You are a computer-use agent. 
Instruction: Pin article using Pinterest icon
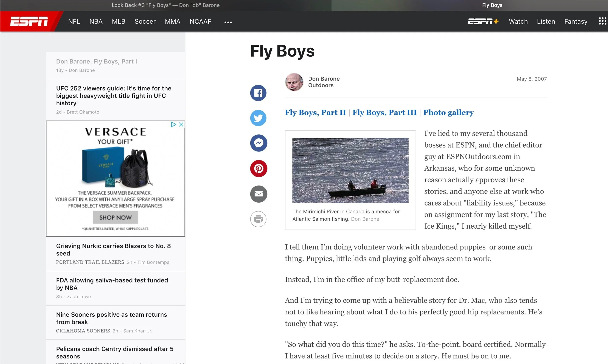[259, 169]
